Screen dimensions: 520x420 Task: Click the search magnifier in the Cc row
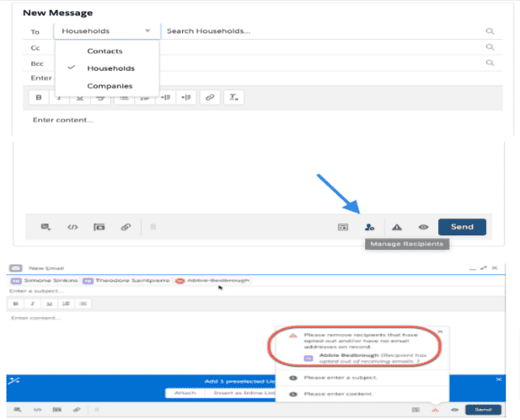point(490,46)
